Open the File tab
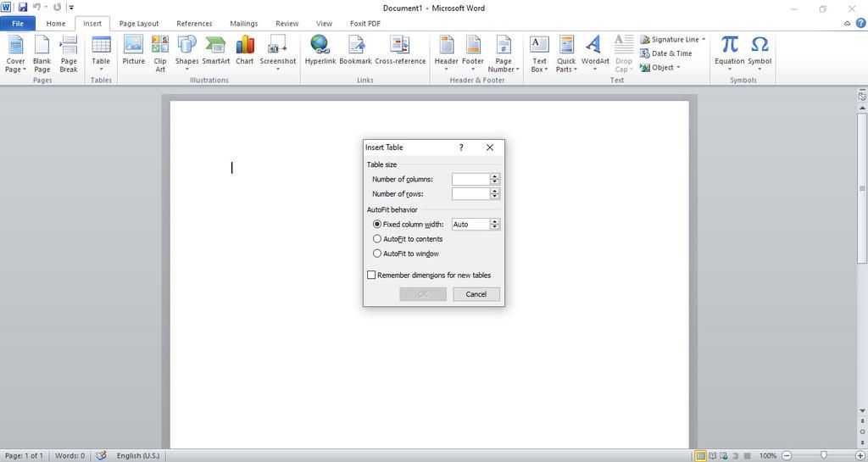This screenshot has width=868, height=462. [x=17, y=24]
